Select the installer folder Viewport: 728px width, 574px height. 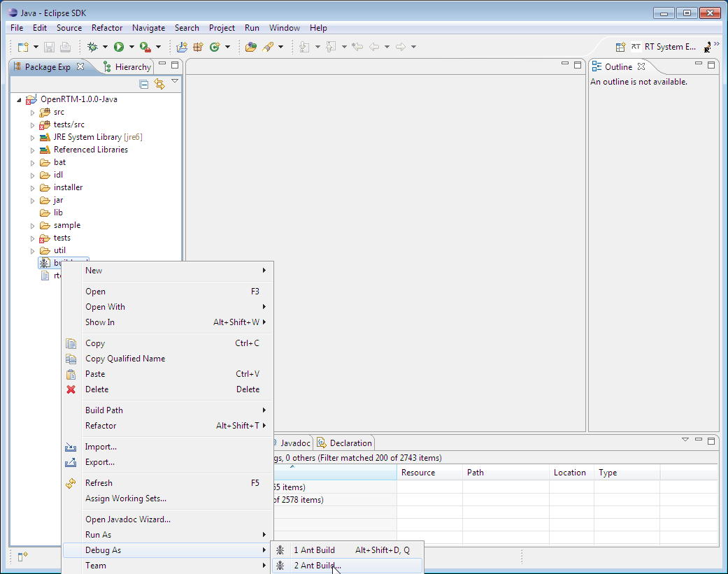(x=68, y=187)
